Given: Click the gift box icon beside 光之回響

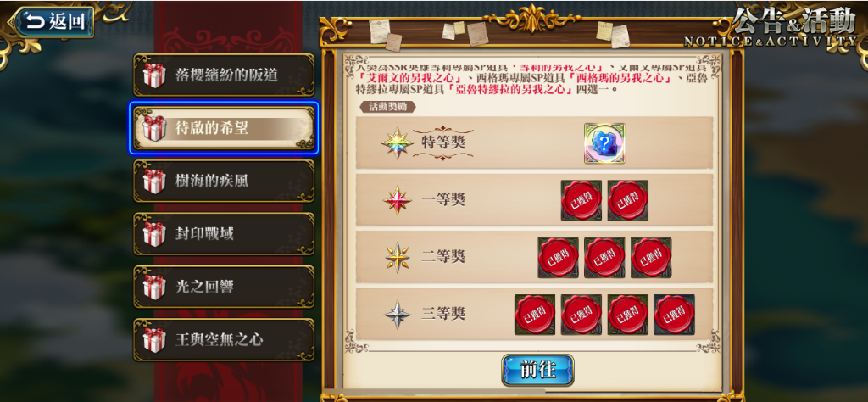Looking at the screenshot, I should (x=154, y=287).
